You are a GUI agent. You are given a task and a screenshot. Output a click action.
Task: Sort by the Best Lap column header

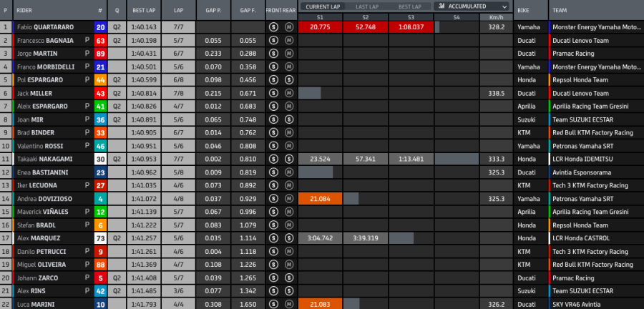coord(145,11)
